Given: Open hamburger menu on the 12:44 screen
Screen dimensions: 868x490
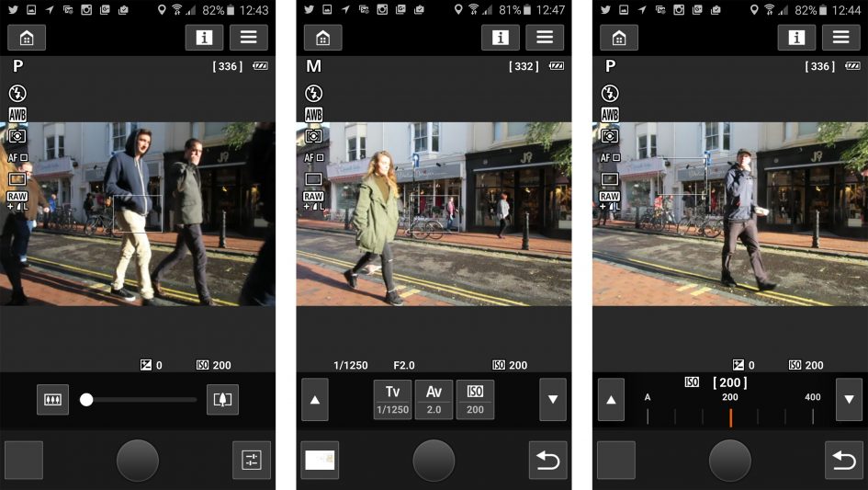Looking at the screenshot, I should point(840,38).
